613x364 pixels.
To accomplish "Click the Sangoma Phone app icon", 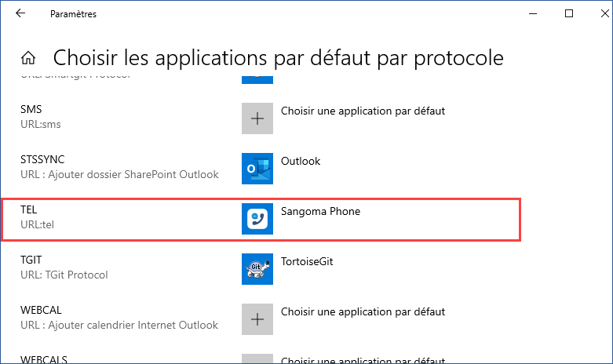I will [x=257, y=219].
